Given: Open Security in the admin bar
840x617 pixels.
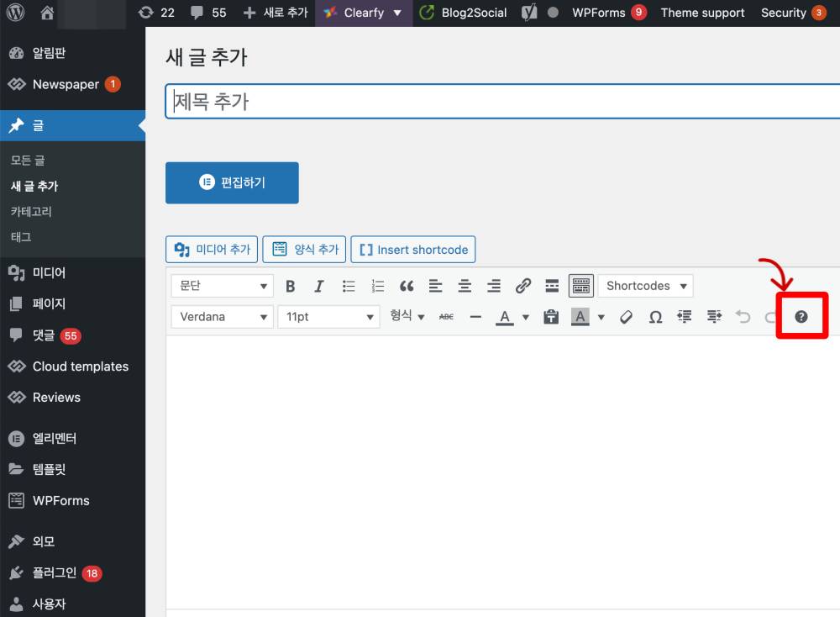Looking at the screenshot, I should pyautogui.click(x=794, y=13).
